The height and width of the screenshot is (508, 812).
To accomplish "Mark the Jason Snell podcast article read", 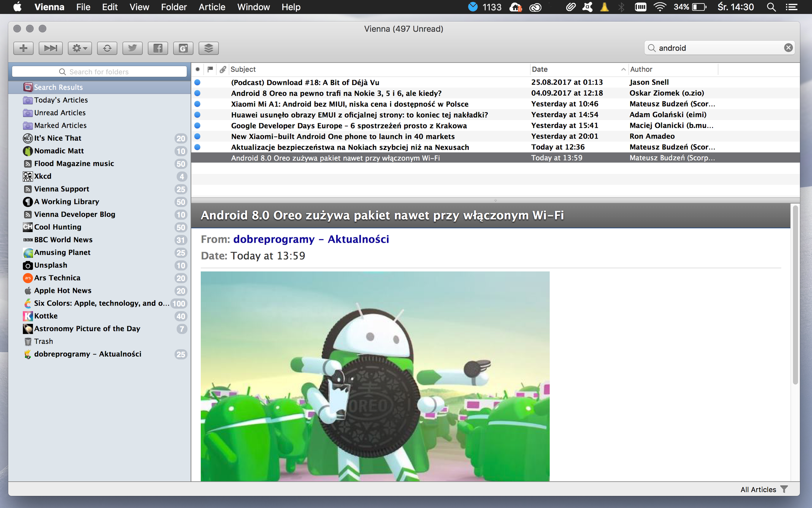I will pos(197,82).
